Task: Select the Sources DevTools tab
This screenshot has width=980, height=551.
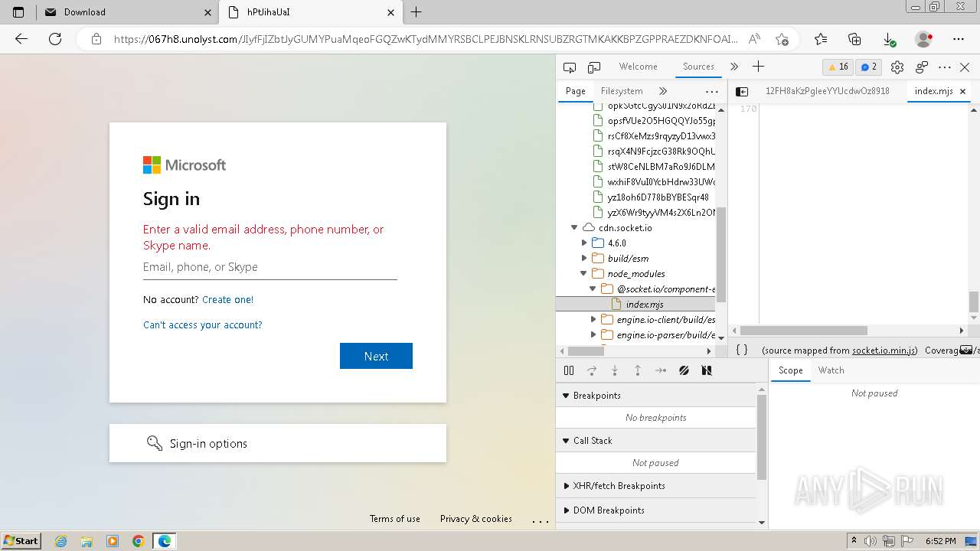Action: (698, 67)
